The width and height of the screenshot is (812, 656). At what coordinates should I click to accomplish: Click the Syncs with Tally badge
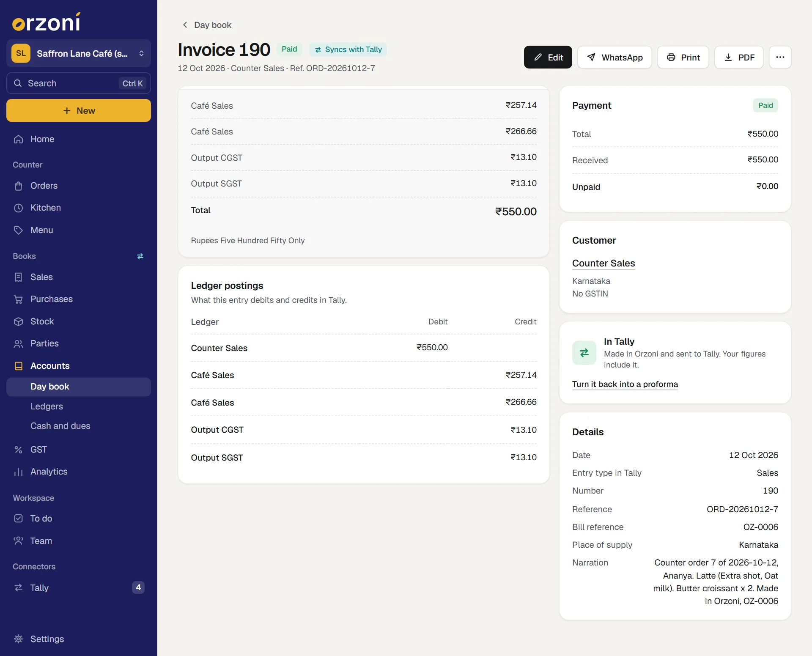click(348, 49)
